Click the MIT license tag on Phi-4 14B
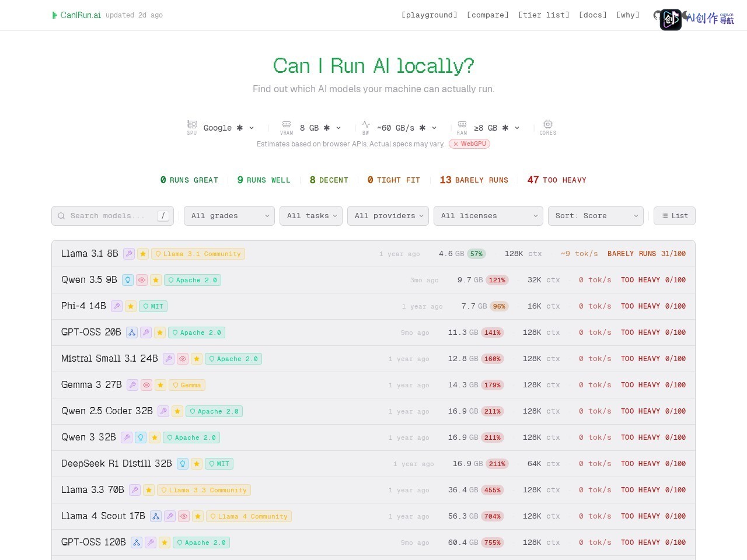 tap(153, 306)
